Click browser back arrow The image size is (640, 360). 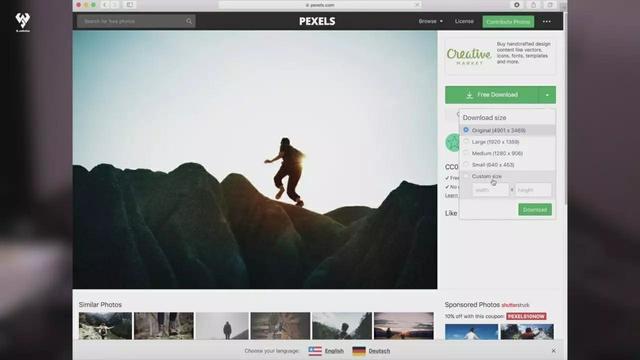point(105,5)
